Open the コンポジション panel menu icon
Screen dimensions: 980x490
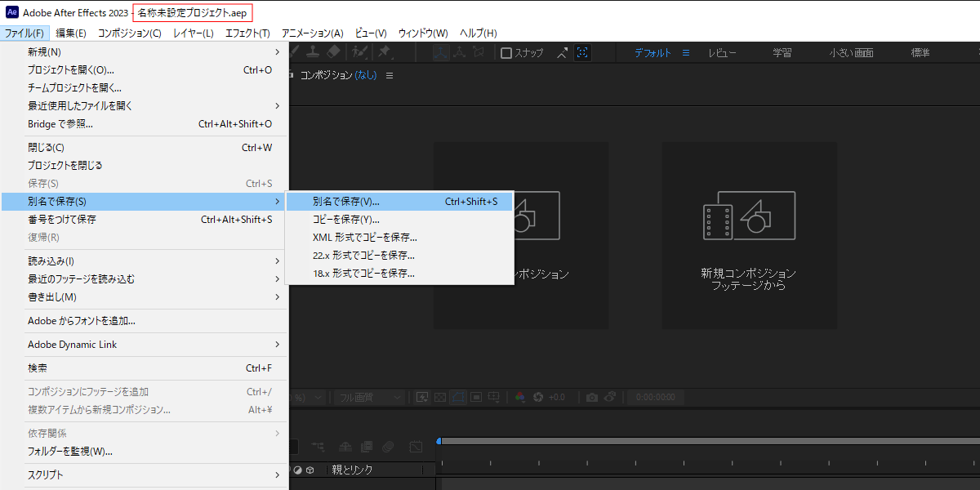click(390, 75)
